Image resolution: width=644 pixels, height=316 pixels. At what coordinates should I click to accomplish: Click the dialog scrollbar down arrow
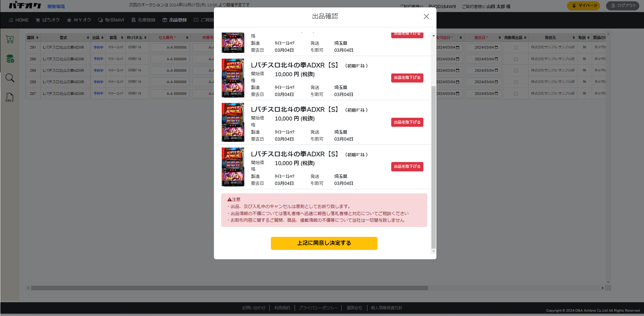pos(433,251)
